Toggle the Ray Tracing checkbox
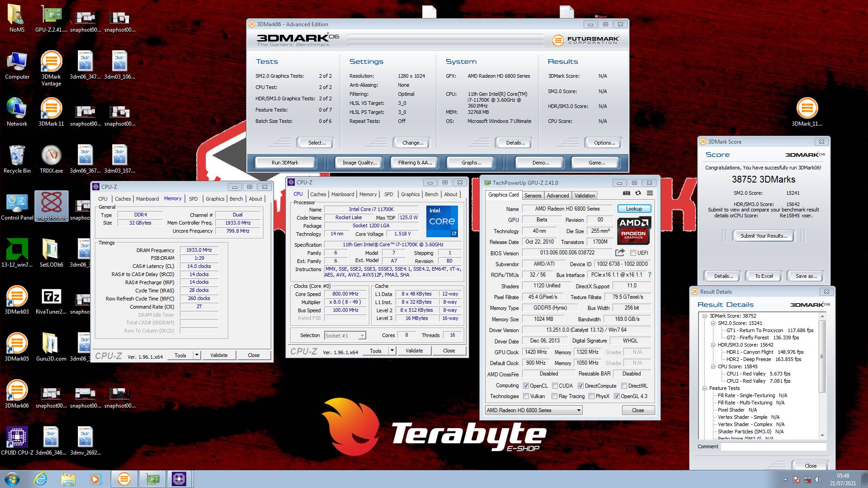 coord(554,396)
